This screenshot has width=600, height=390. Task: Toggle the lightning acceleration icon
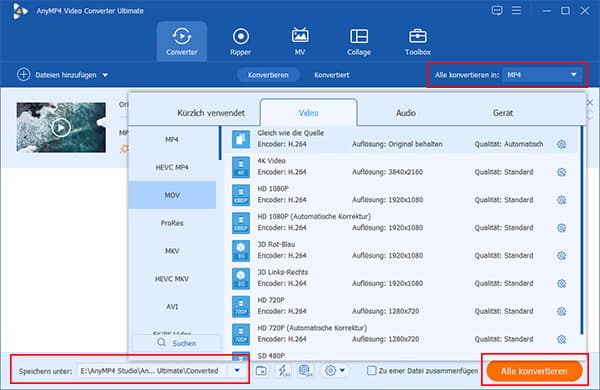point(283,370)
